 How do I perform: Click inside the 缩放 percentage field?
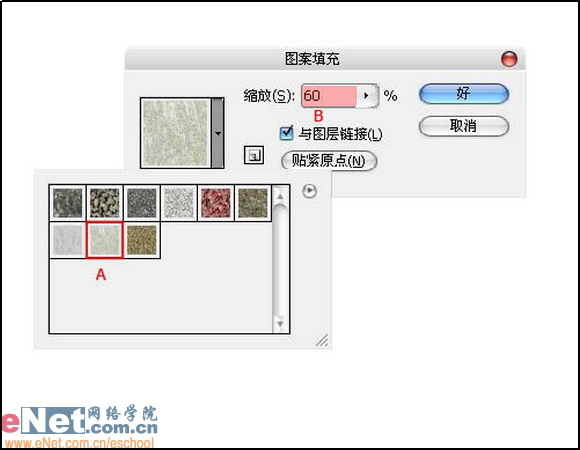click(329, 96)
